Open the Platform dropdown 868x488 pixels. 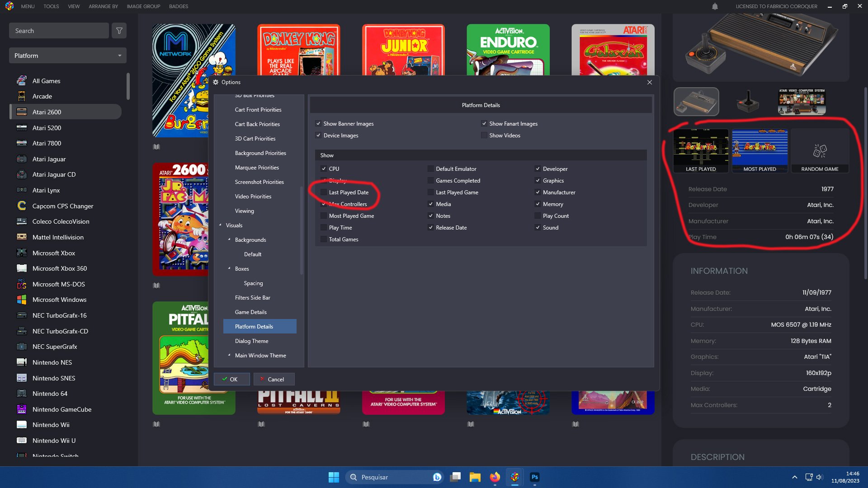coord(68,56)
